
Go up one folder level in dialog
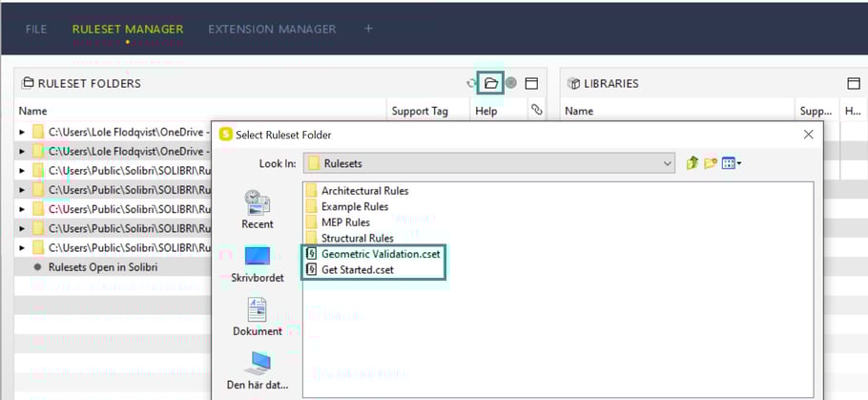[692, 163]
